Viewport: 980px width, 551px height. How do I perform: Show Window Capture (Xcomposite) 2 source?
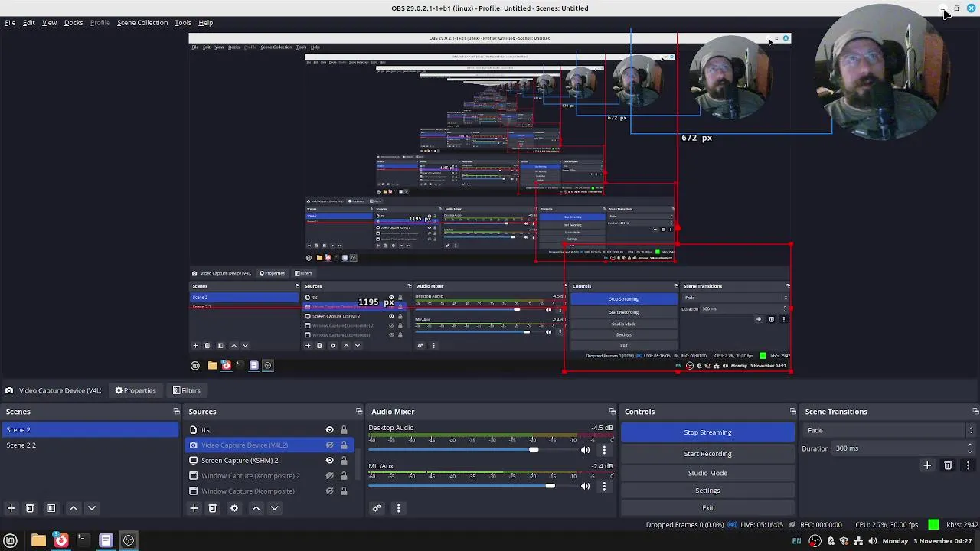330,476
